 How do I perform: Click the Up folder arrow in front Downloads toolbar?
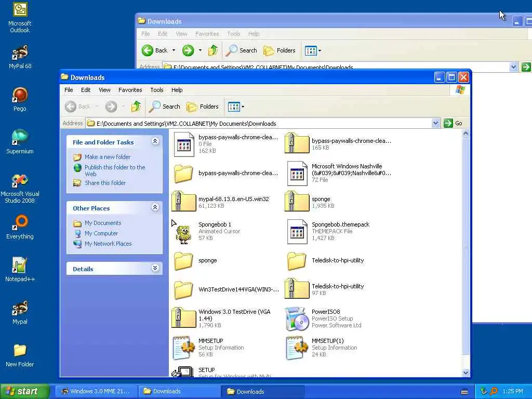coord(136,107)
